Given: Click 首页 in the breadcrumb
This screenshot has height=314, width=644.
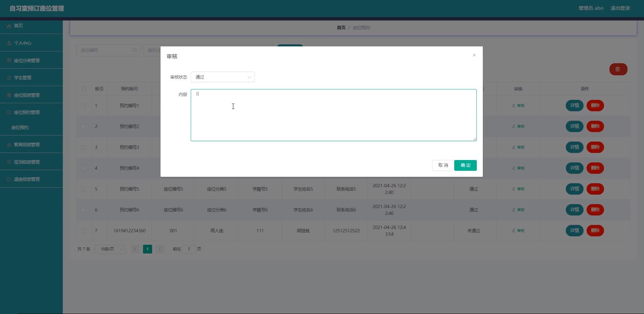Looking at the screenshot, I should 341,28.
